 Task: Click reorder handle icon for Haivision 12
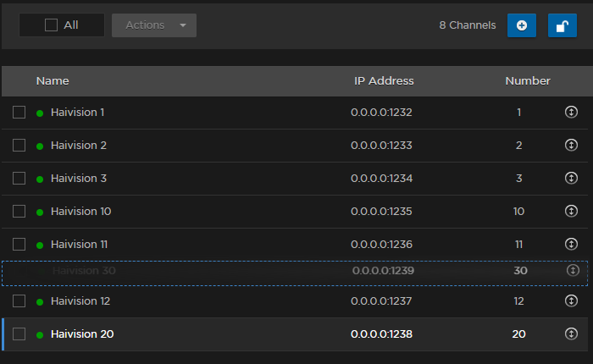coord(571,301)
